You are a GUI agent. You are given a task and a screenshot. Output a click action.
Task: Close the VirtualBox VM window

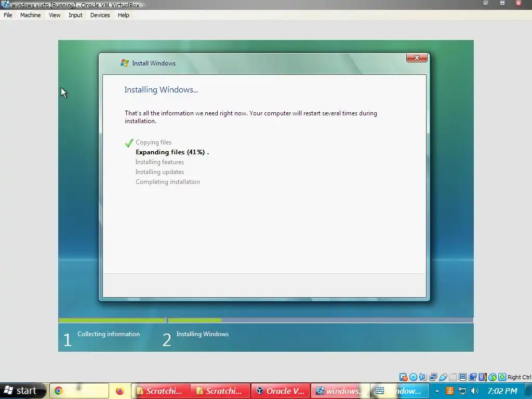(518, 4)
